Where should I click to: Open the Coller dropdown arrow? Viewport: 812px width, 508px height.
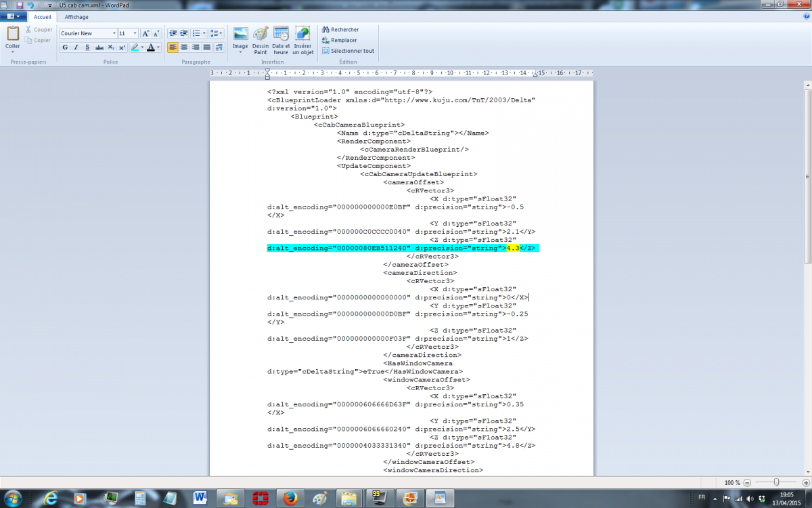pyautogui.click(x=13, y=52)
